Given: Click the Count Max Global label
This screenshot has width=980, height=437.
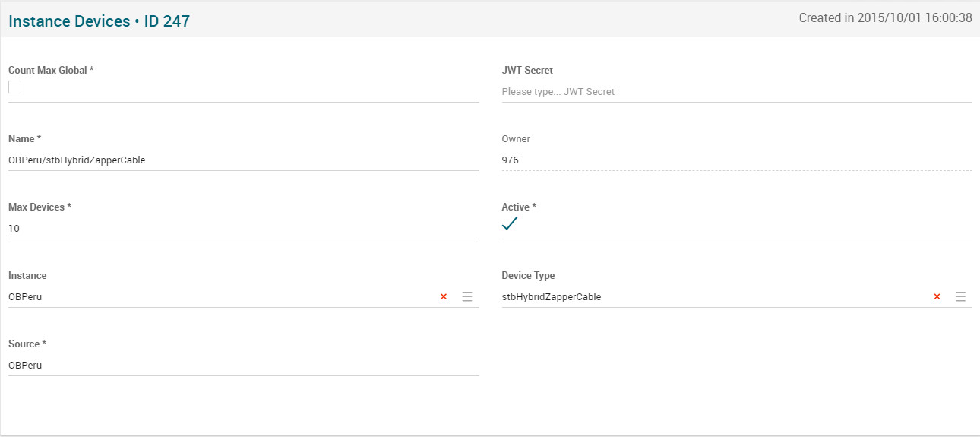Looking at the screenshot, I should click(51, 70).
